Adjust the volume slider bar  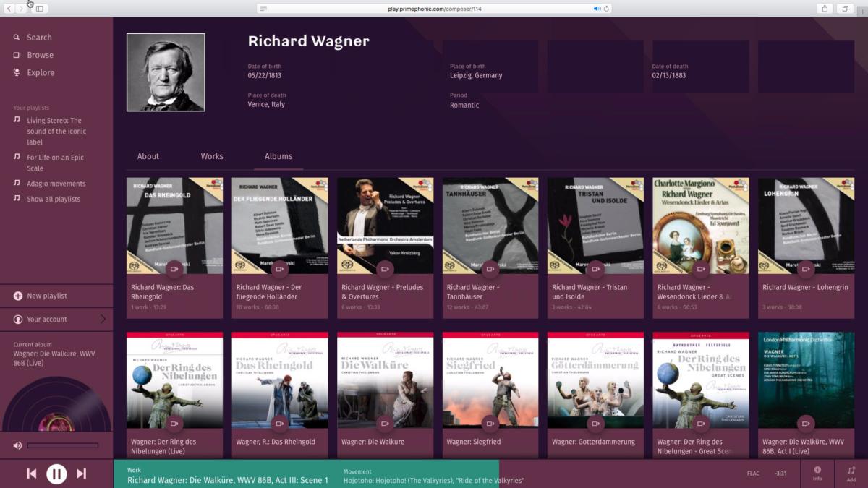click(63, 445)
